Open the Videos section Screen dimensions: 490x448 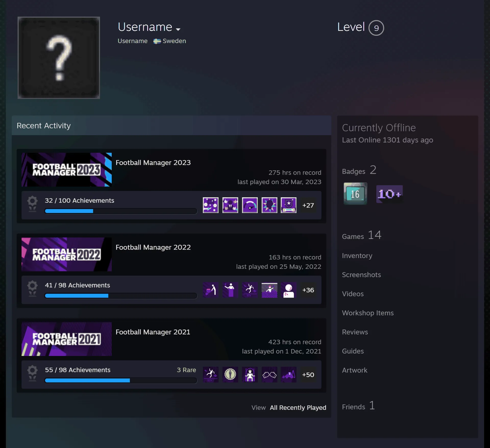(353, 294)
